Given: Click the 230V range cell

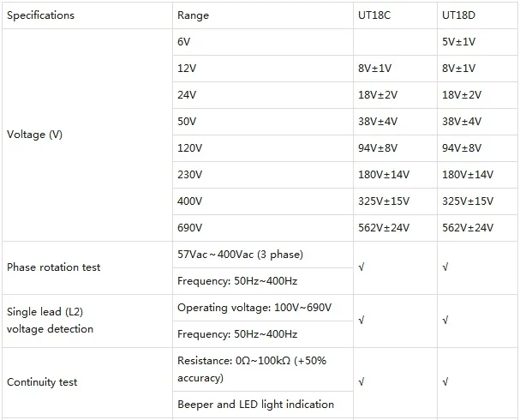Looking at the screenshot, I should point(189,175).
